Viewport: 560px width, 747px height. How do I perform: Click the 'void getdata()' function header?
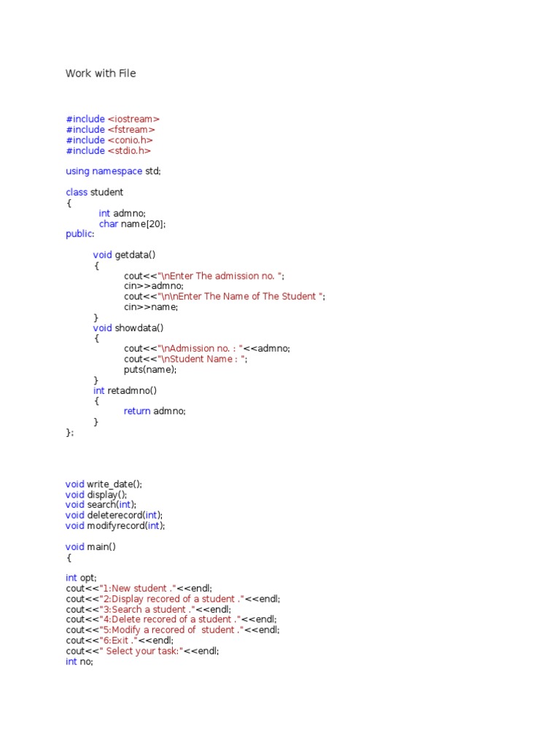point(124,255)
